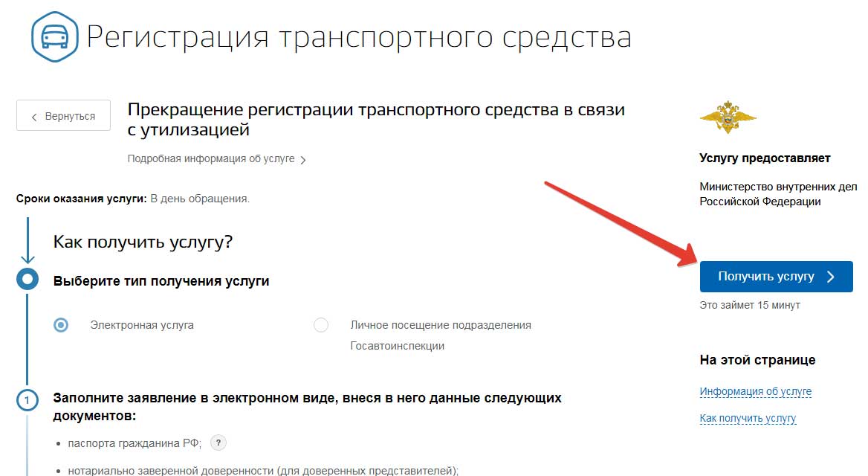868x476 pixels.
Task: Click the Это займет 15 минут note
Action: 750,305
